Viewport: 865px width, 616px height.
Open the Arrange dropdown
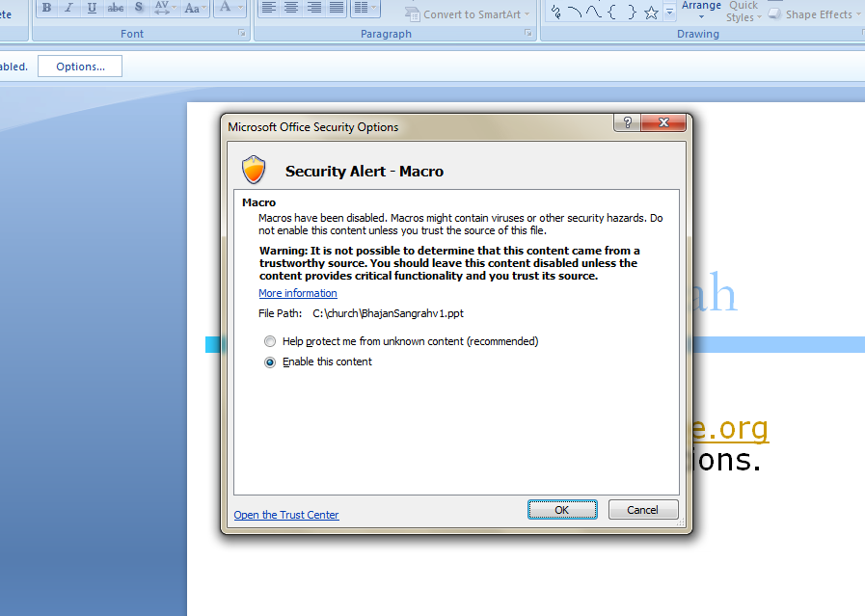[701, 11]
